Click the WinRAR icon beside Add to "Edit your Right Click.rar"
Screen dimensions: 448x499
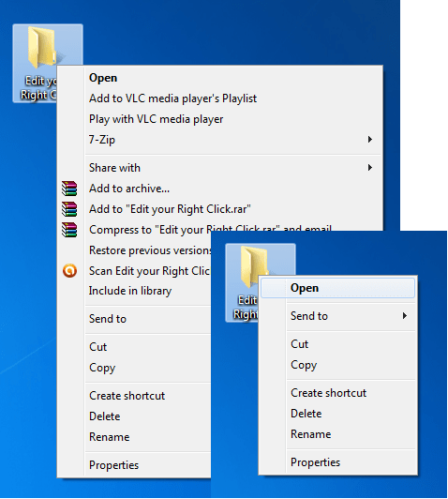(x=69, y=209)
